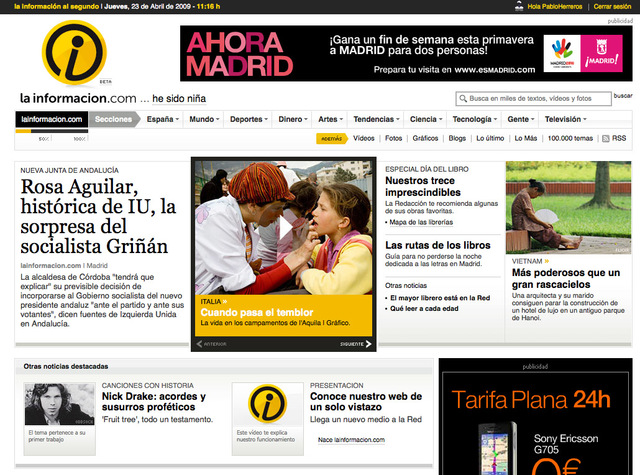
Task: Expand the Ciencia menu
Action: tap(426, 119)
